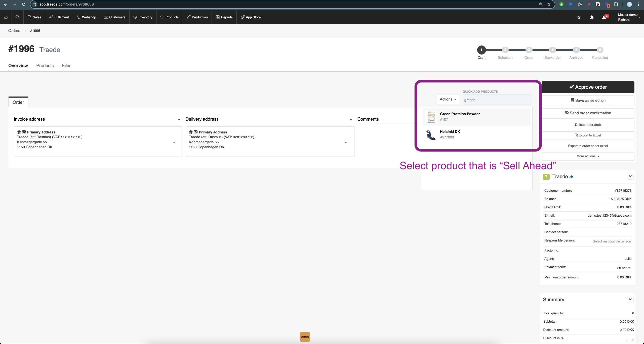Click the Sonos badge at page bottom

(x=305, y=337)
